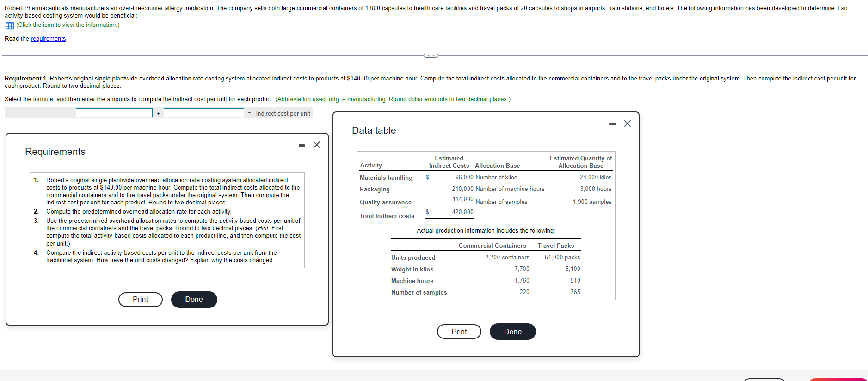Click requirement 2 about predetermined overhead rate
The height and width of the screenshot is (381, 868).
(x=139, y=212)
